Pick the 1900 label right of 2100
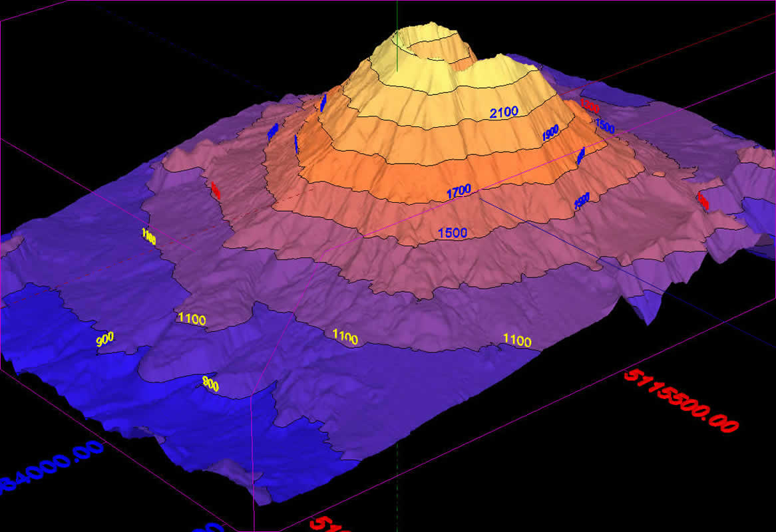This screenshot has width=776, height=532. coord(550,133)
